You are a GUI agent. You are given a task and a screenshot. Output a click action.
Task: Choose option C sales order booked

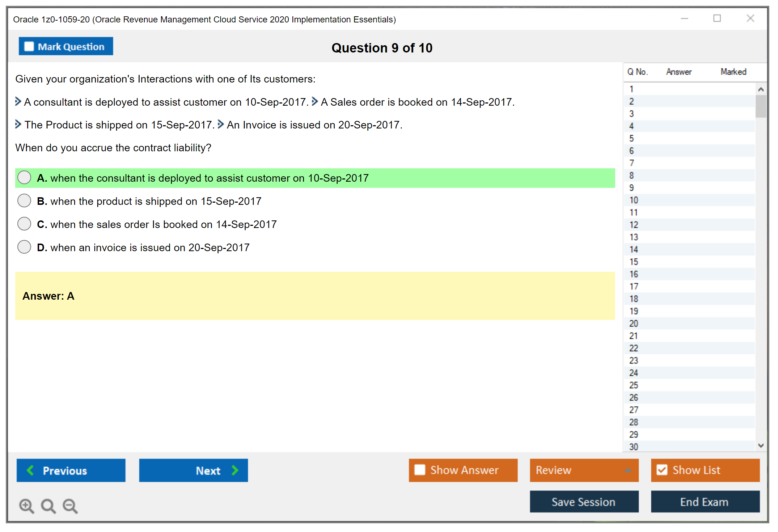tap(24, 224)
